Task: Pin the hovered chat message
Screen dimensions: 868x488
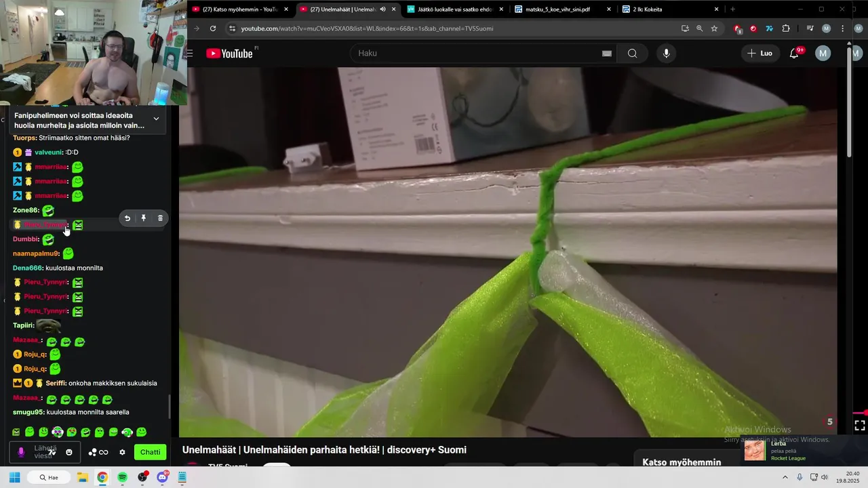Action: click(x=144, y=218)
